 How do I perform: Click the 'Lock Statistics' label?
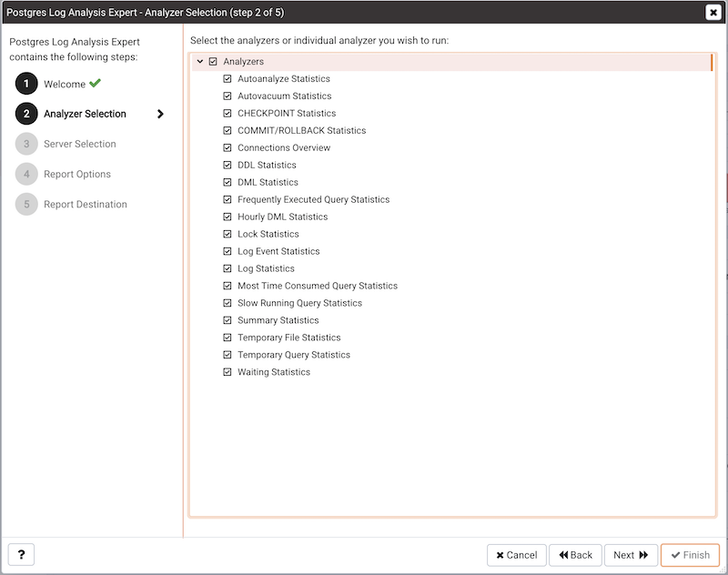click(268, 234)
